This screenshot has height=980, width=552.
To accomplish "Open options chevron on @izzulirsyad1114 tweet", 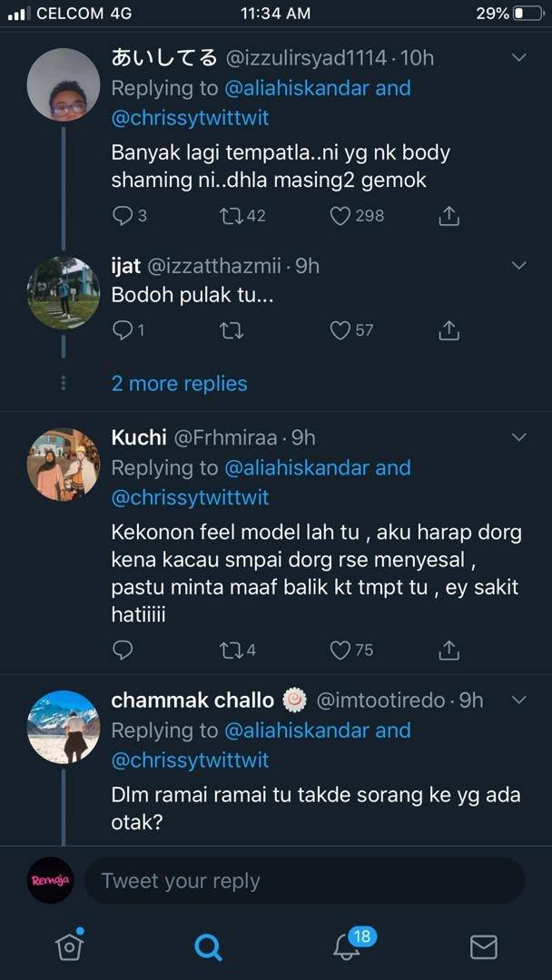I will [x=519, y=58].
